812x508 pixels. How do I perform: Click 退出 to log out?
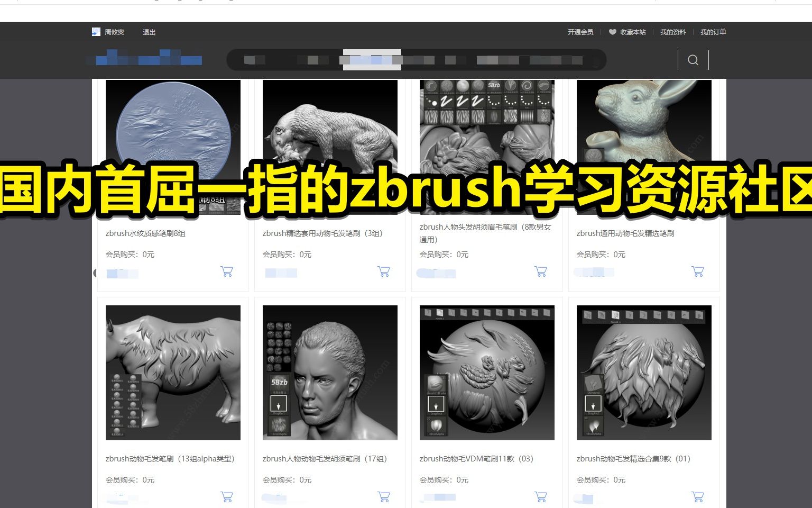(149, 32)
